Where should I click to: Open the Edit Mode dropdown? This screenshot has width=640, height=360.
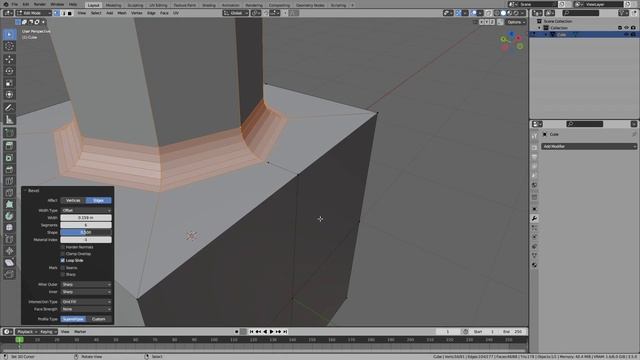[x=33, y=13]
